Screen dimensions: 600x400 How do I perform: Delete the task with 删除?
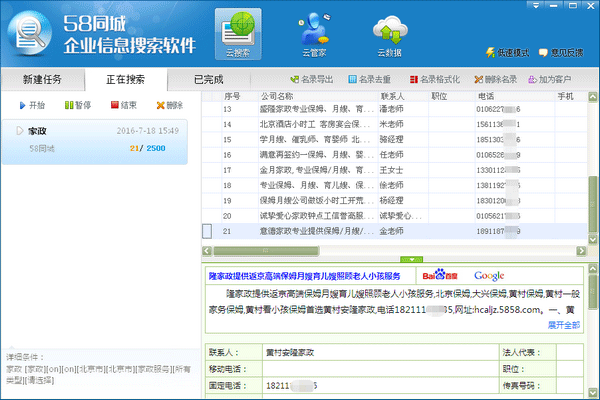click(x=170, y=105)
